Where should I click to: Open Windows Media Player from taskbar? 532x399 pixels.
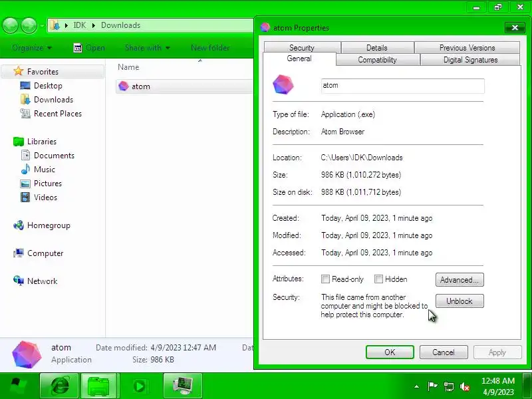click(139, 386)
